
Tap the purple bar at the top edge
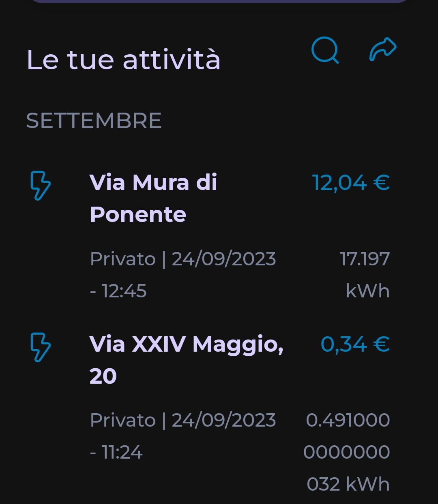219,2
